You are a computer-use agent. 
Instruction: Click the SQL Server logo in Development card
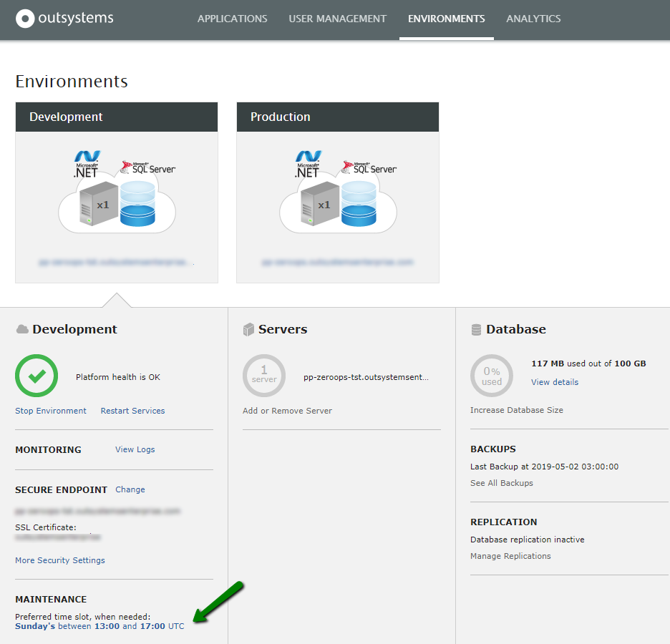tap(148, 167)
